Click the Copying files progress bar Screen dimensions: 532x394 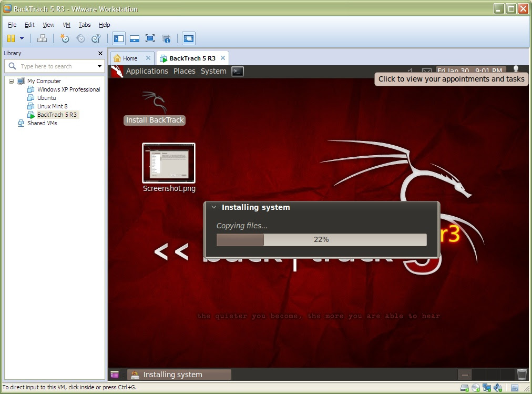pos(321,239)
